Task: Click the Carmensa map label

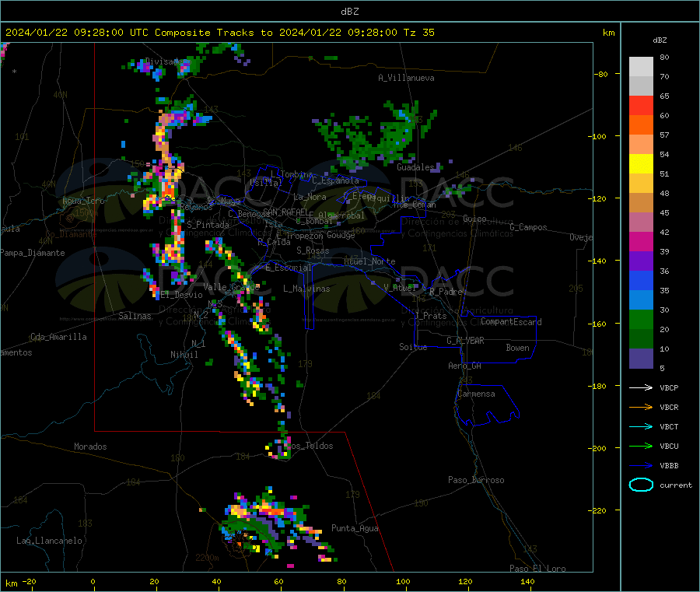Action: pos(476,394)
